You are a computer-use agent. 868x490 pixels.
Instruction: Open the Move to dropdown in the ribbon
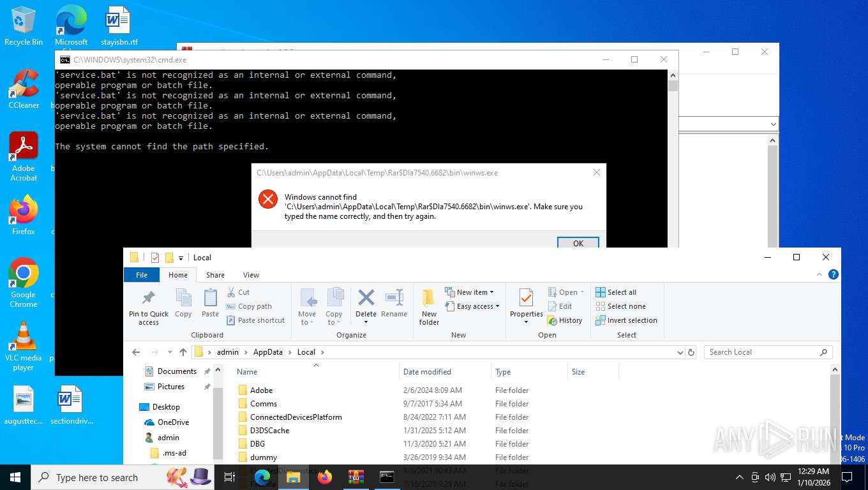coord(307,307)
